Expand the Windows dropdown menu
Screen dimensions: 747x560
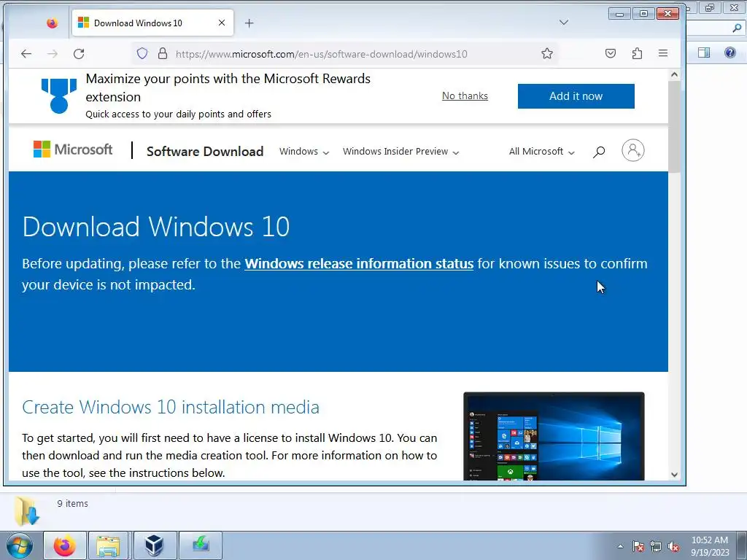tap(304, 152)
